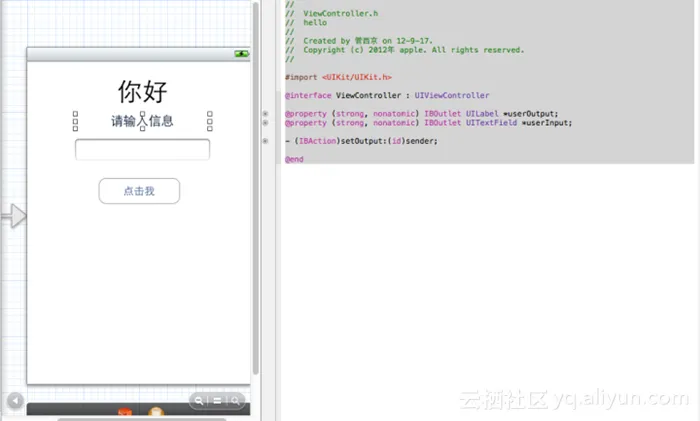Click the @interface keyword

click(308, 96)
